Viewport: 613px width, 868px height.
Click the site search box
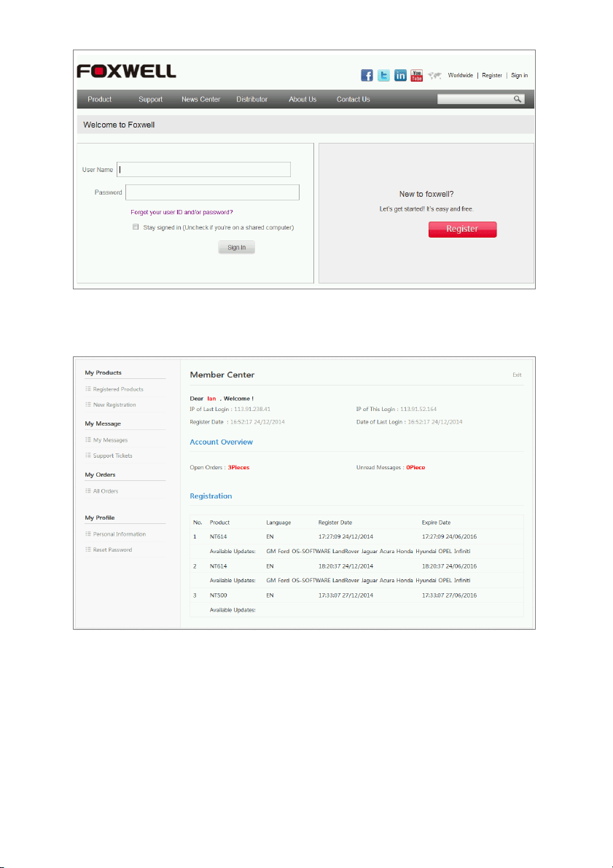475,99
